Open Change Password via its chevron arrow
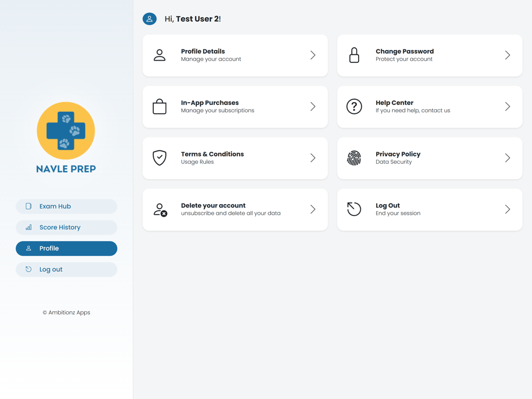The height and width of the screenshot is (399, 532). point(508,55)
